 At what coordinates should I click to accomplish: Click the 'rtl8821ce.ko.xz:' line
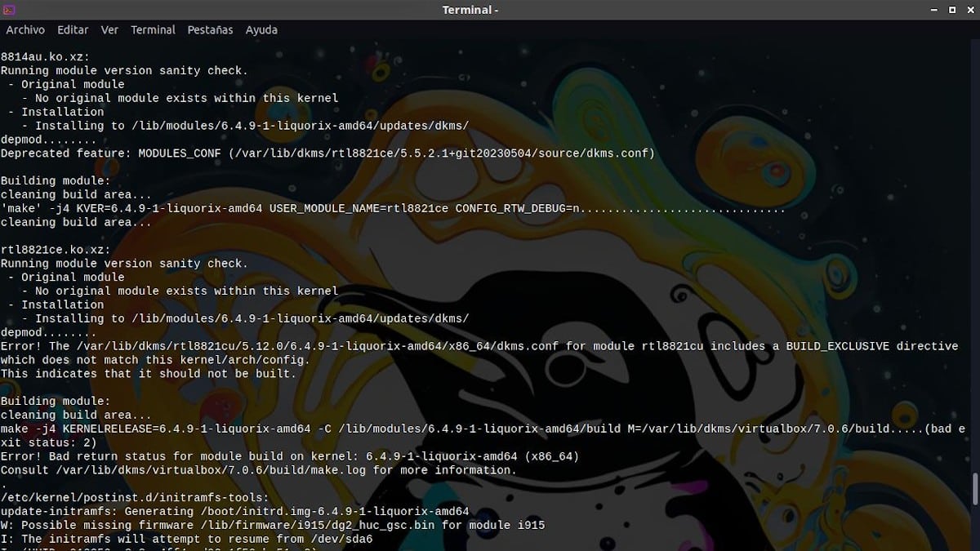(56, 250)
